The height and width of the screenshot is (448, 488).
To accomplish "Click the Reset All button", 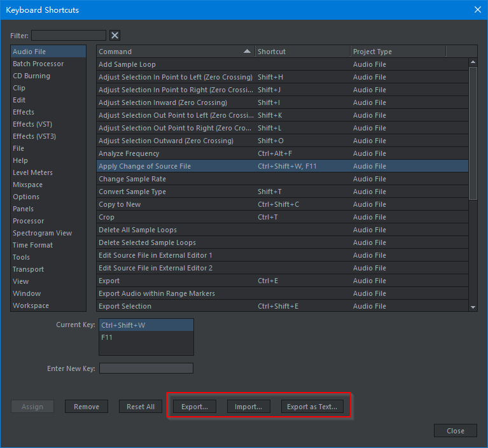I will 141,407.
